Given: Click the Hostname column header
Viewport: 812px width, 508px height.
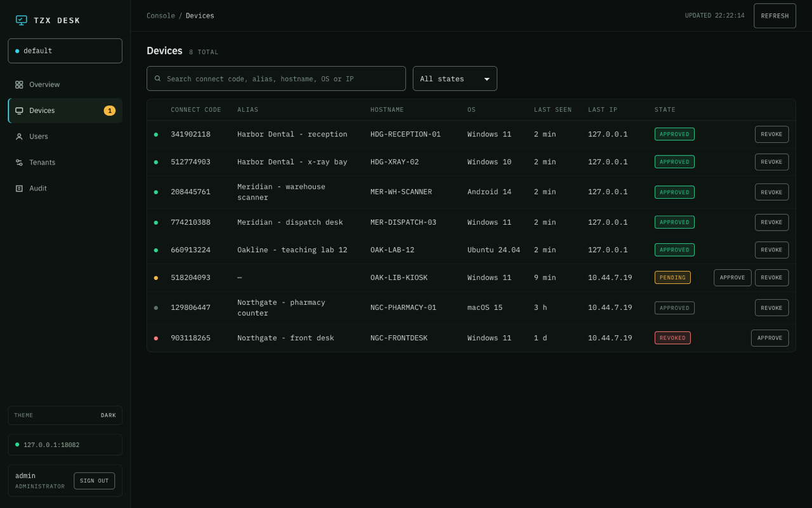Looking at the screenshot, I should point(387,110).
